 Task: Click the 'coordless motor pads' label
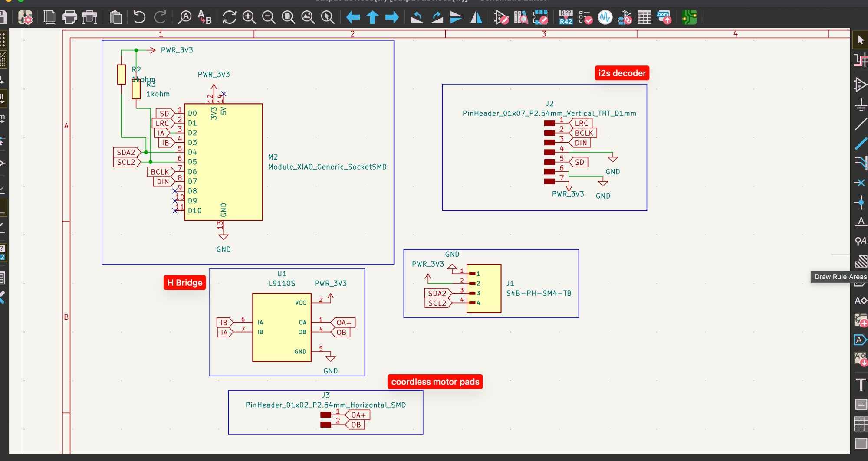click(x=435, y=382)
